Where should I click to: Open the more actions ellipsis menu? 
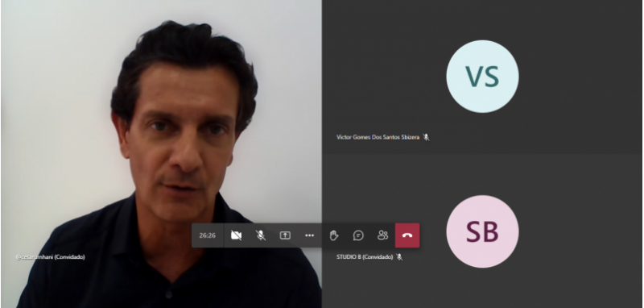click(x=309, y=235)
